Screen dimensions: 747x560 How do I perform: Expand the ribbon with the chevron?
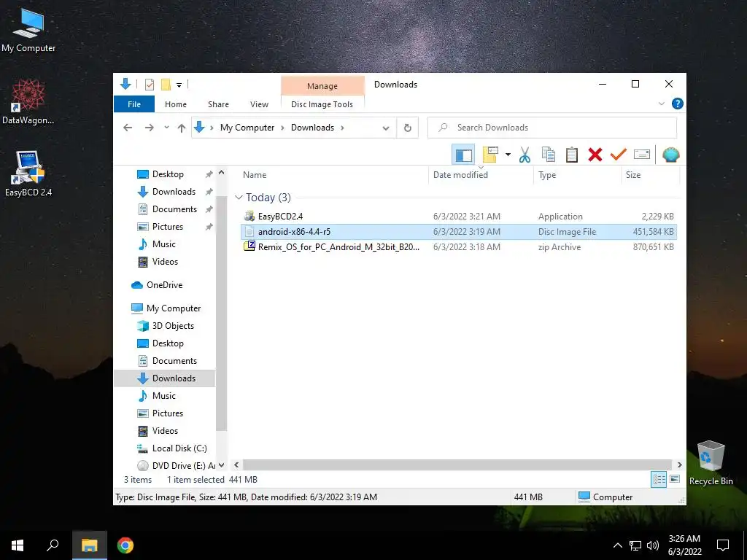[661, 104]
